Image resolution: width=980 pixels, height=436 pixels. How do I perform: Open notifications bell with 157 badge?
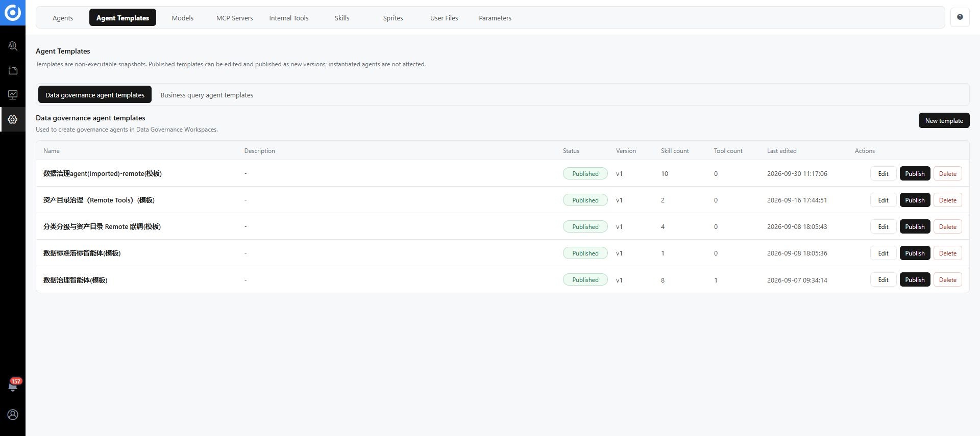point(13,386)
